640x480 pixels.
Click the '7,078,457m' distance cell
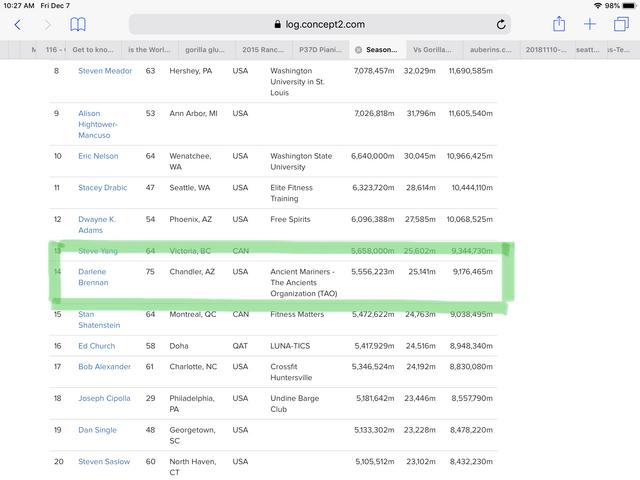374,71
